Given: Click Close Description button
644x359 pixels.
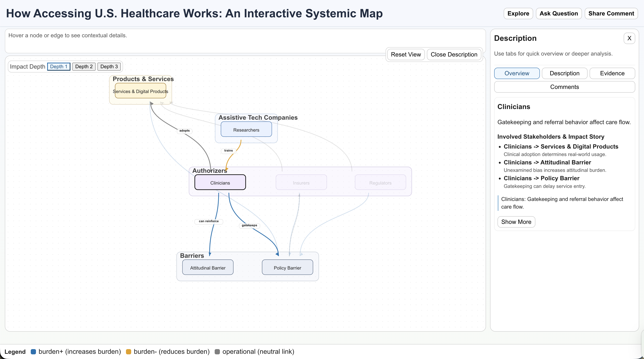Looking at the screenshot, I should pyautogui.click(x=454, y=54).
